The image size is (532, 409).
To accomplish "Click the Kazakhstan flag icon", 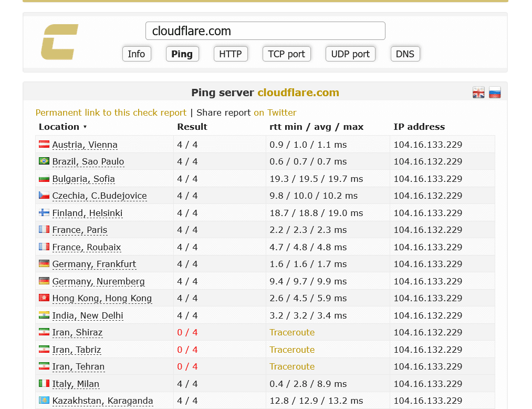I will pyautogui.click(x=44, y=401).
